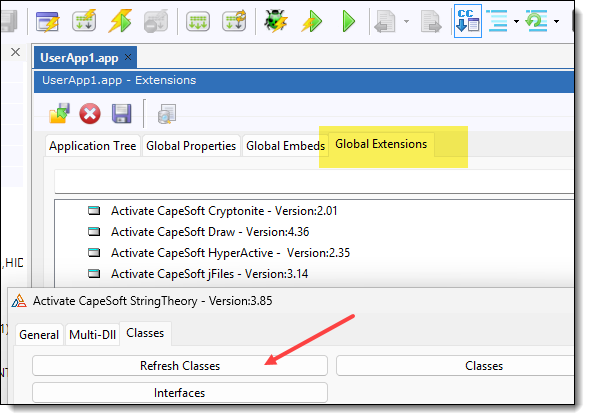Click the lightning bolt with green arrow icon
This screenshot has width=590, height=420.
[x=120, y=21]
